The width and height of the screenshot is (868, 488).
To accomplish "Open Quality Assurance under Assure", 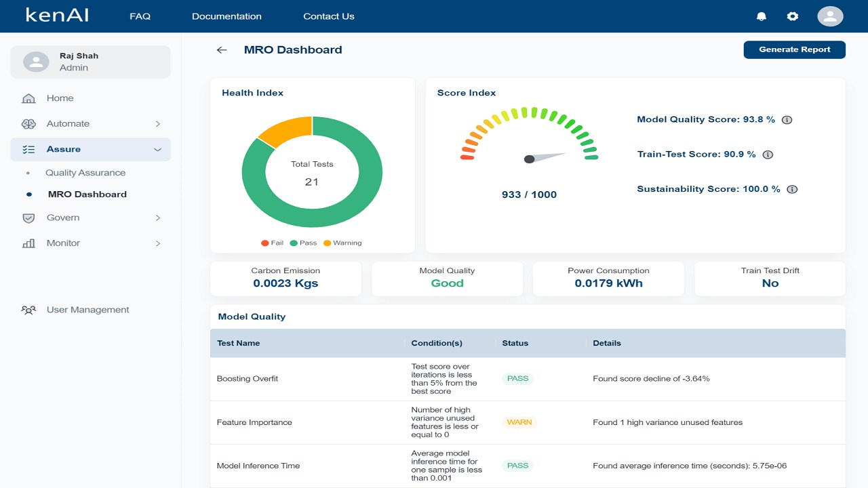I will [x=85, y=173].
